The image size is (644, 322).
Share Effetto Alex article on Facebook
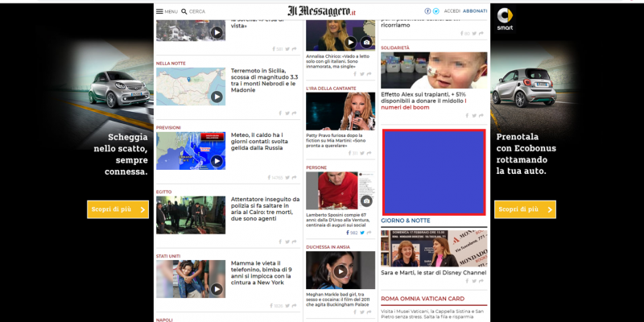point(467,116)
